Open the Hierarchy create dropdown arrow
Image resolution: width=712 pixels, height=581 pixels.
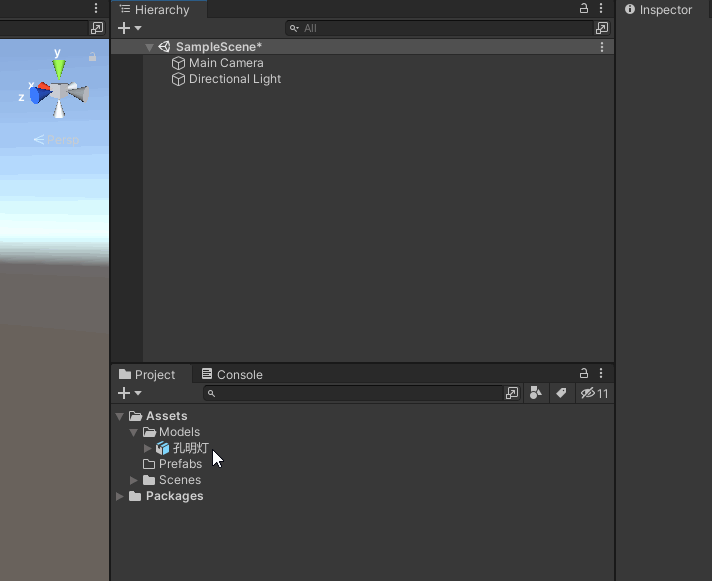[x=138, y=28]
